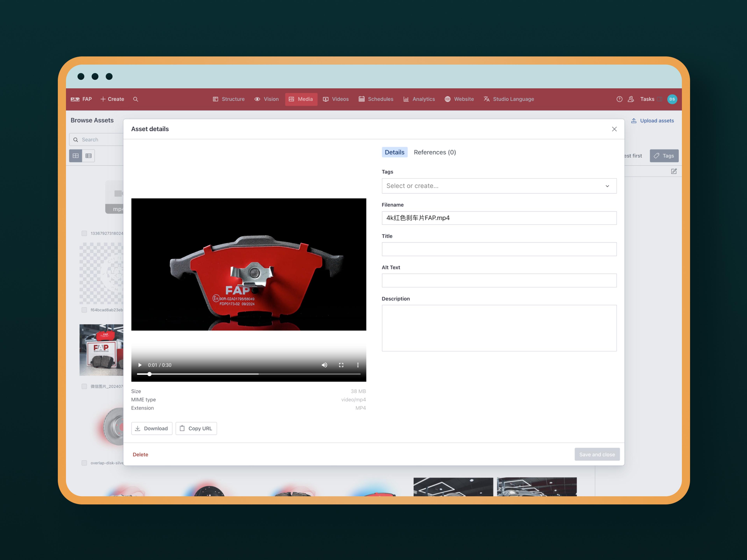Open the Videos menu in navbar

(x=336, y=99)
